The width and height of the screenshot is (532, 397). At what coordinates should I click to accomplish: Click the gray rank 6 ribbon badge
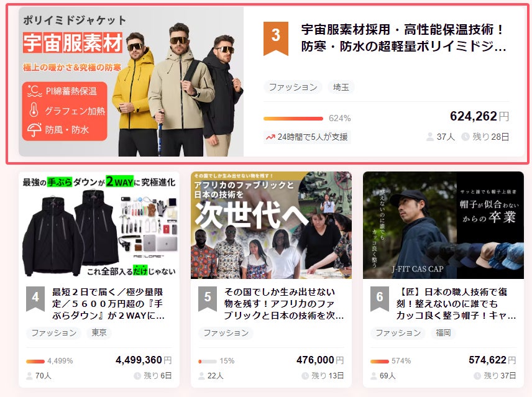(380, 298)
